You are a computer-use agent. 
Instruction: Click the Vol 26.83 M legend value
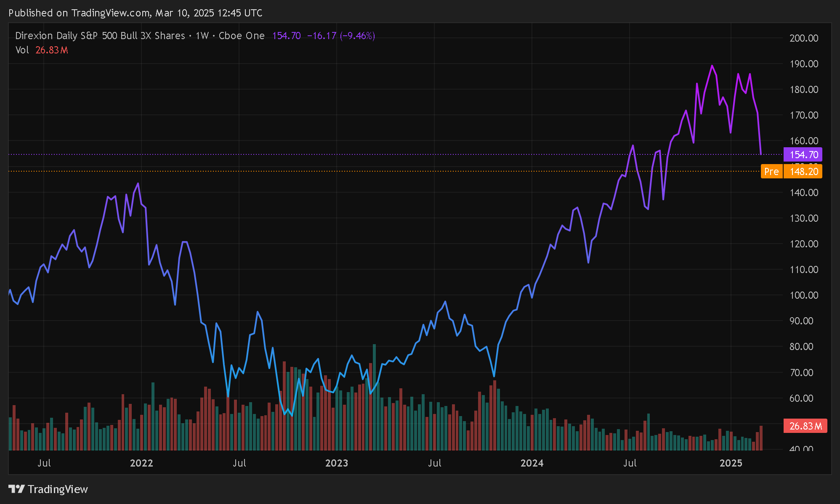click(x=51, y=50)
